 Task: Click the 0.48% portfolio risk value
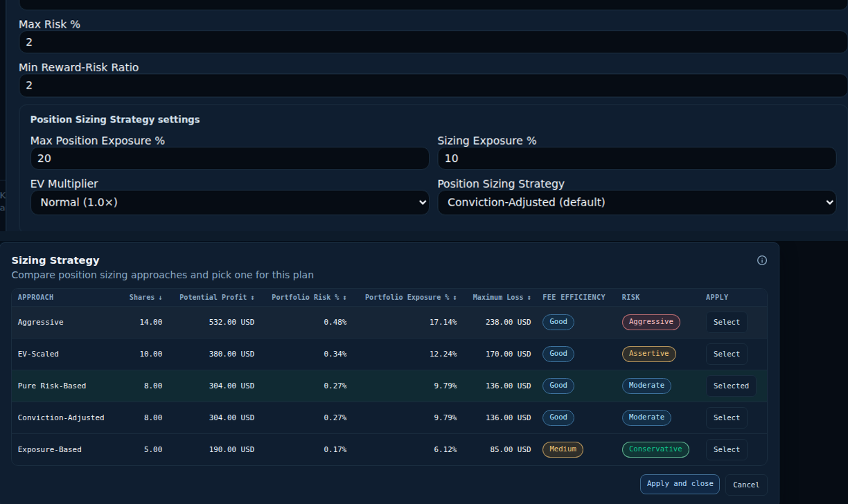click(335, 322)
